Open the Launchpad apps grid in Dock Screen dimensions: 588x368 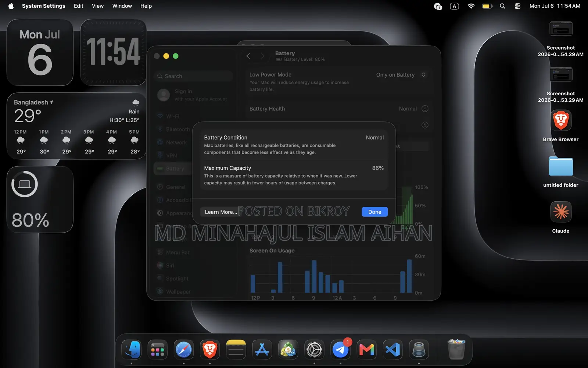(157, 350)
